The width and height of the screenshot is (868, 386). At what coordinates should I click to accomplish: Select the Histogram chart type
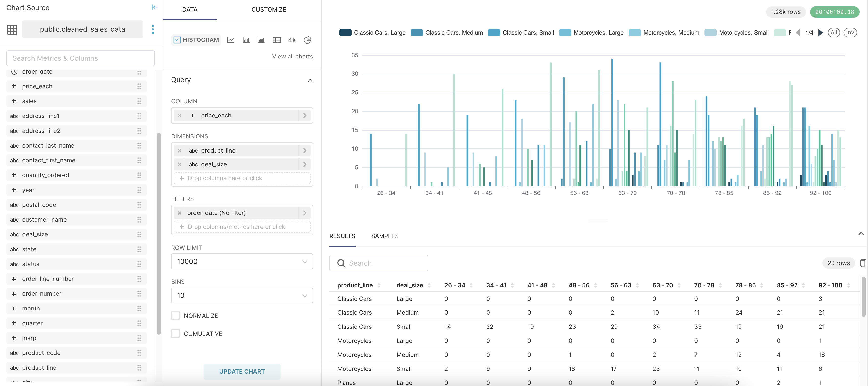tap(196, 40)
